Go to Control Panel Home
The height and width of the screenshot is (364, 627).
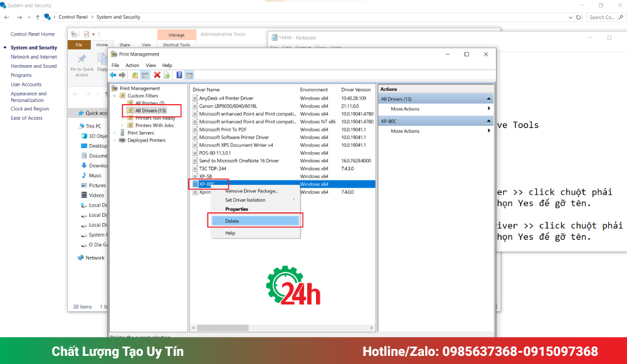33,34
